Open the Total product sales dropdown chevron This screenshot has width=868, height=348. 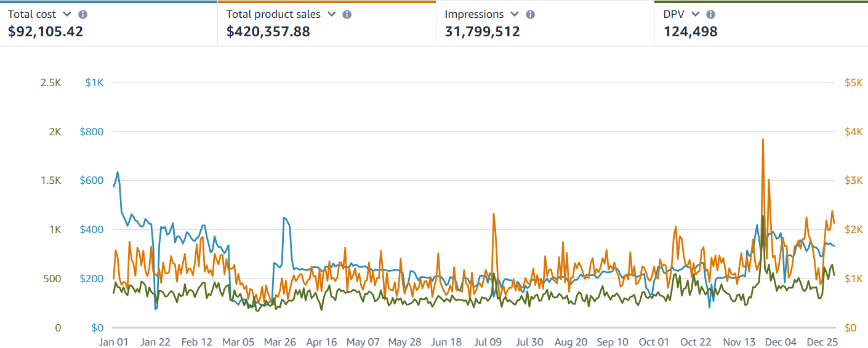coord(331,14)
